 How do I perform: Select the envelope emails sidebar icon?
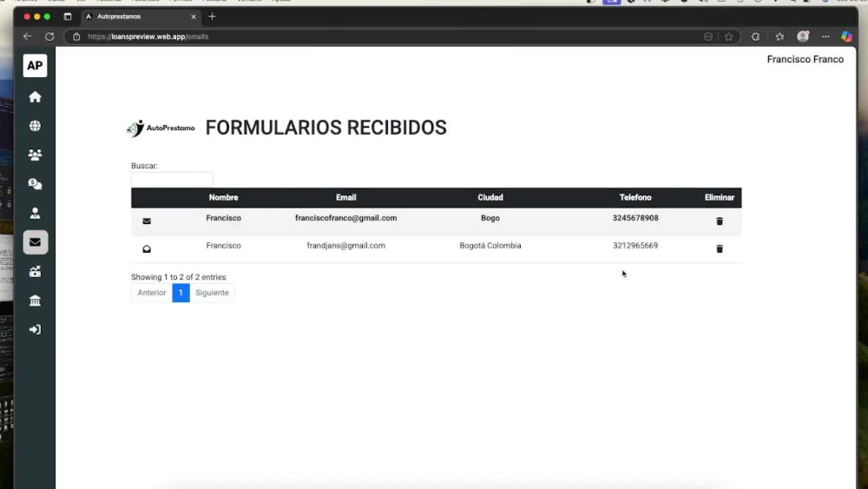(x=35, y=242)
